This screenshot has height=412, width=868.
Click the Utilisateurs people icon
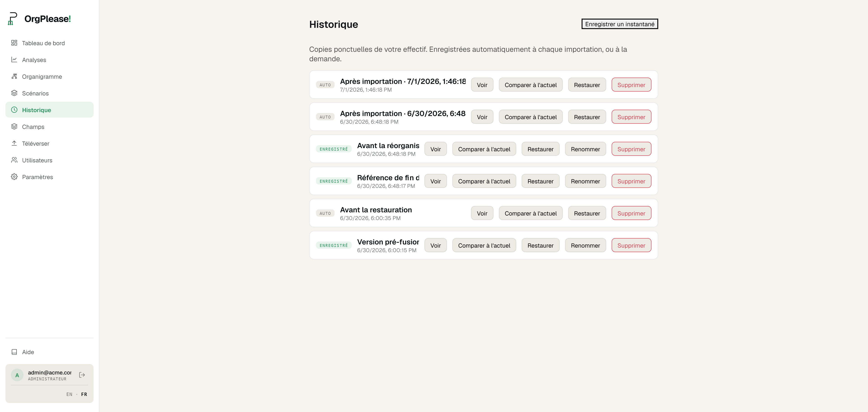tap(14, 160)
